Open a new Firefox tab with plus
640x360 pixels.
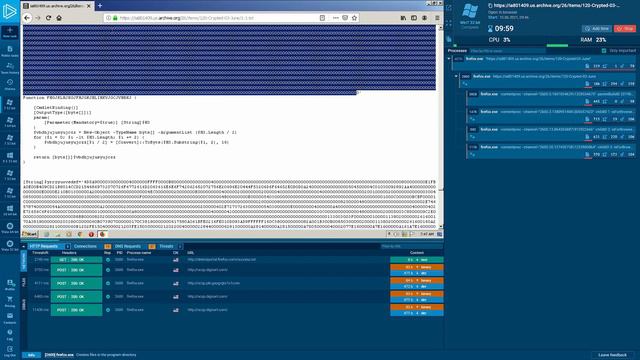pyautogui.click(x=100, y=6)
